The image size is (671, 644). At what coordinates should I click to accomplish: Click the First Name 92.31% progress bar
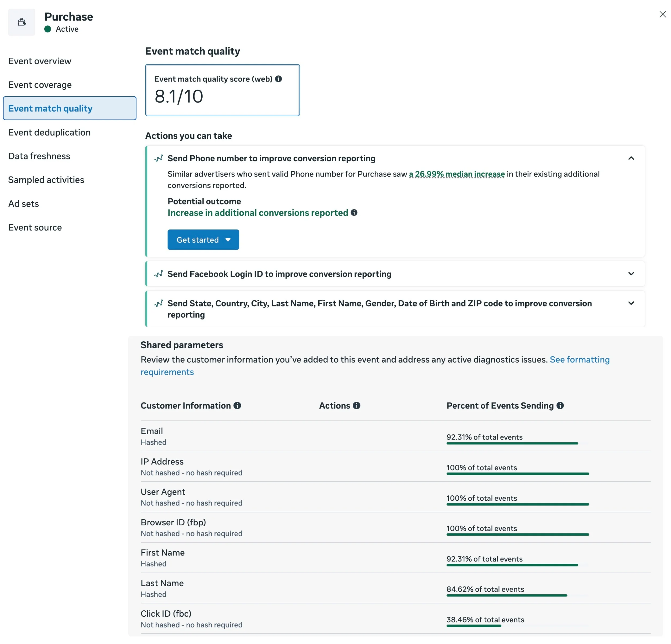[x=512, y=565]
